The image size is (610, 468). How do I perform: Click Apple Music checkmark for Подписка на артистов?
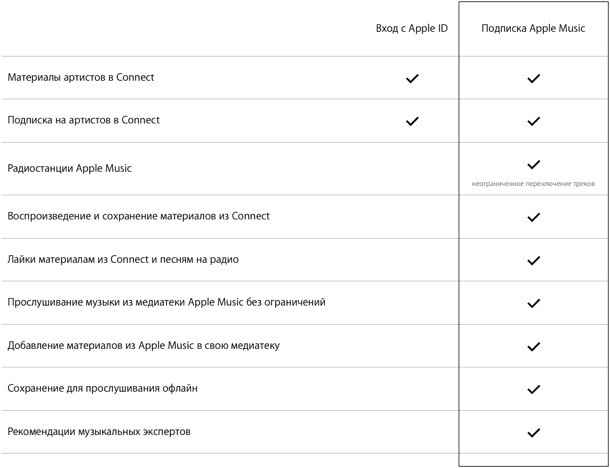533,121
